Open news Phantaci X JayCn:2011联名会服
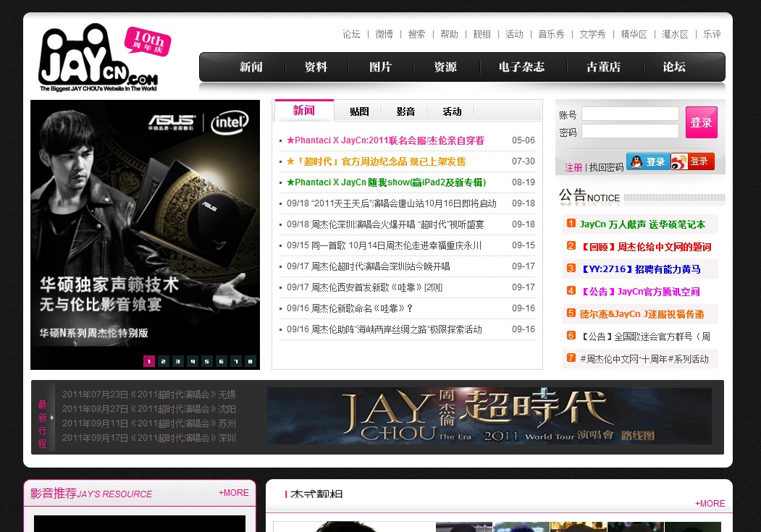Image resolution: width=761 pixels, height=532 pixels. [x=385, y=140]
